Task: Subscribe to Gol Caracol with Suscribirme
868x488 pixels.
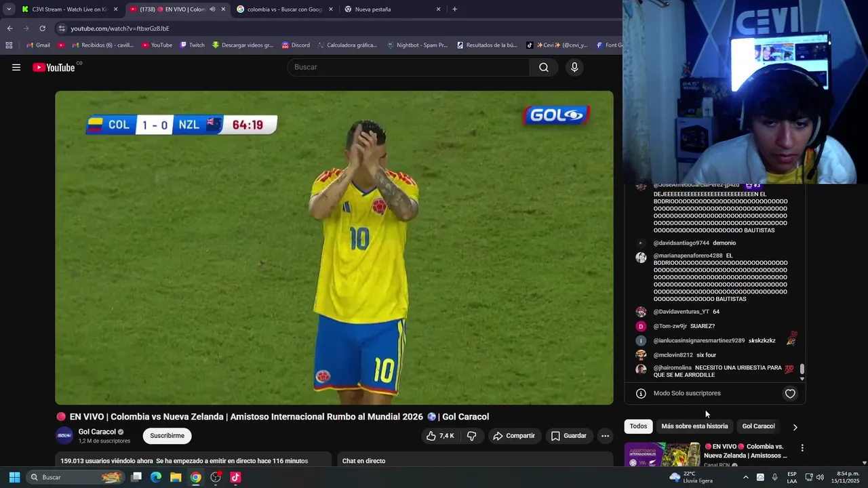Action: tap(167, 436)
